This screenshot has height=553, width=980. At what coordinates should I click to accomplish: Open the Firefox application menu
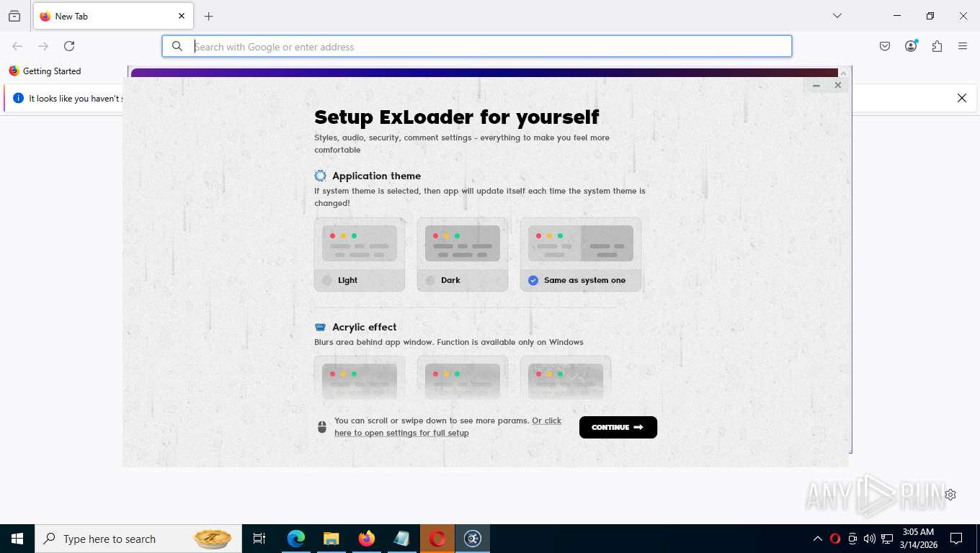(963, 46)
